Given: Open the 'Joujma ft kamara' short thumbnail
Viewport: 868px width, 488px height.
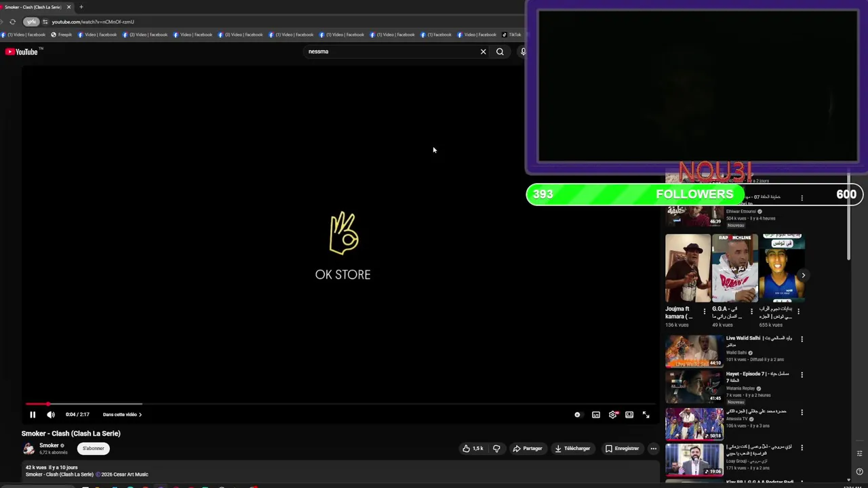Looking at the screenshot, I should coord(688,268).
